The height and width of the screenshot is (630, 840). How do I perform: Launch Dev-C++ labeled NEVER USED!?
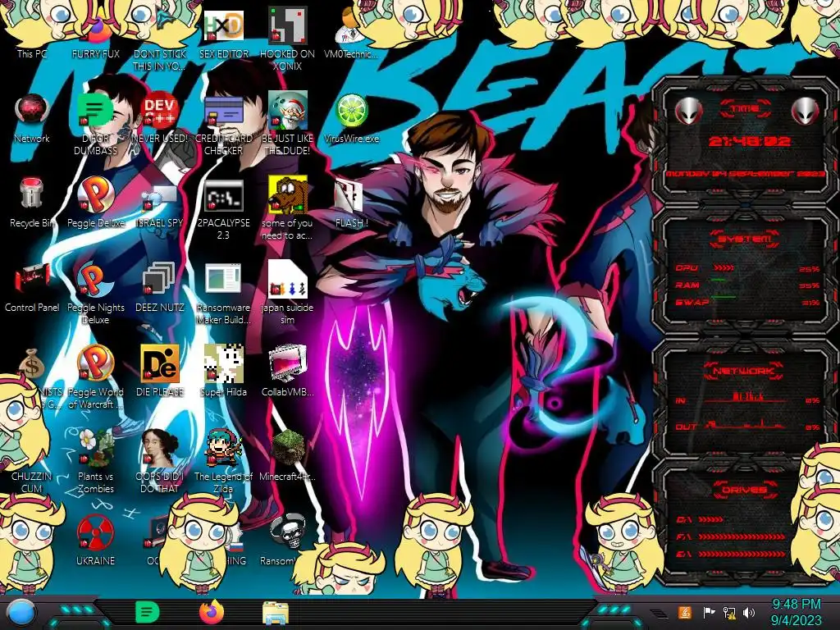pos(160,112)
